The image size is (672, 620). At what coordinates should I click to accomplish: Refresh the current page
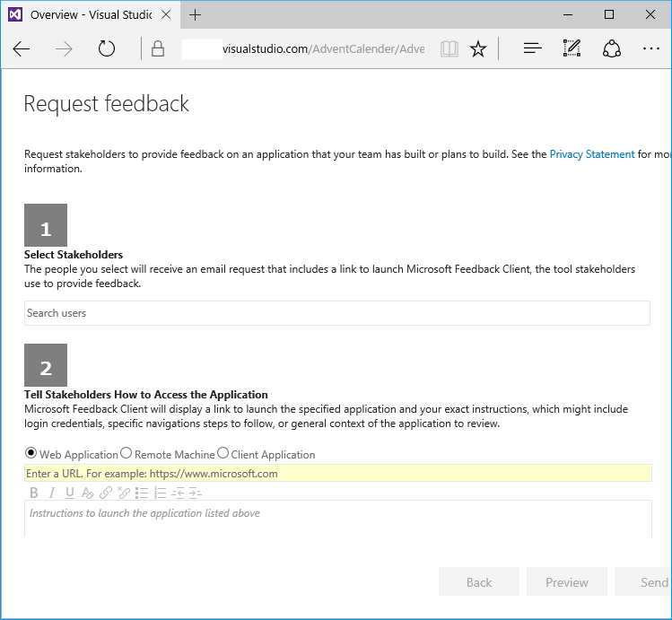(106, 48)
